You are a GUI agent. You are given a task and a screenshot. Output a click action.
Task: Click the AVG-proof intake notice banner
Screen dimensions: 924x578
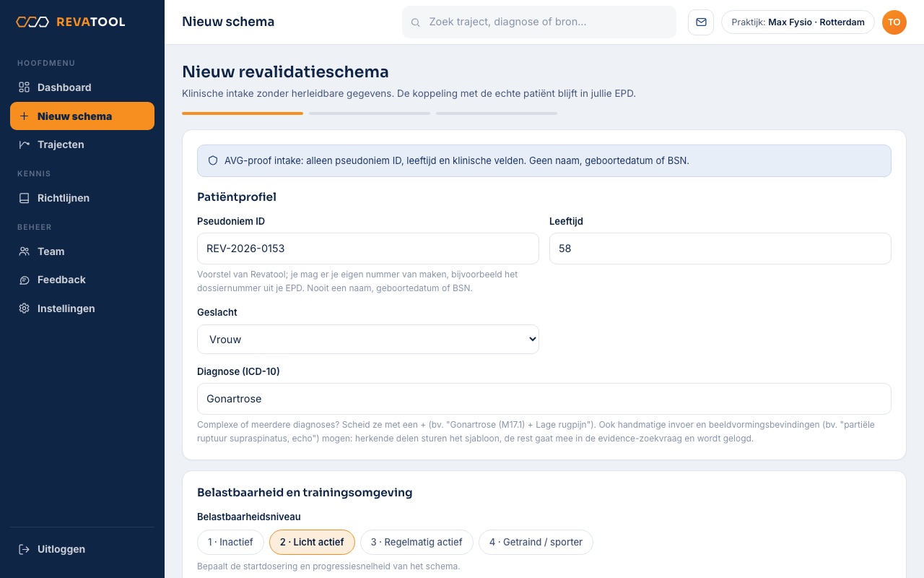pos(544,160)
